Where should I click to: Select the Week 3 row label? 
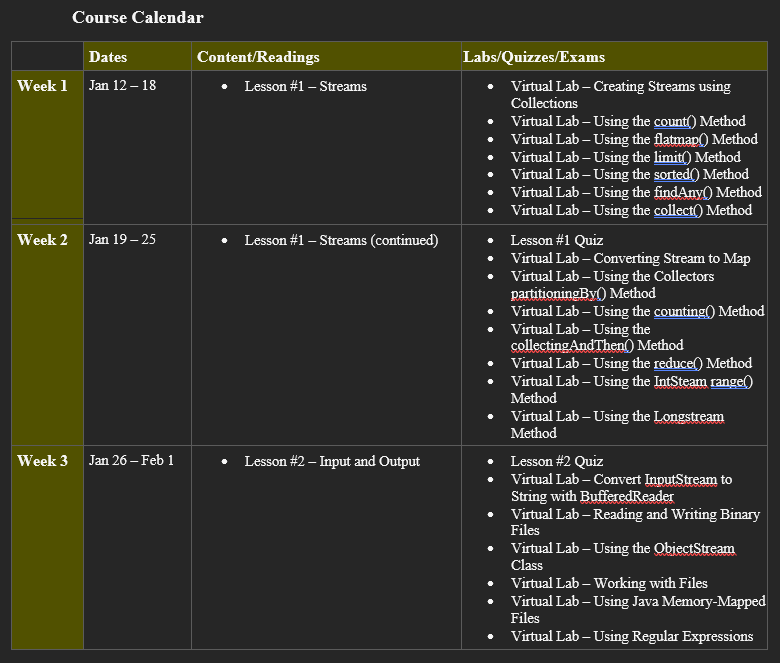click(x=42, y=461)
